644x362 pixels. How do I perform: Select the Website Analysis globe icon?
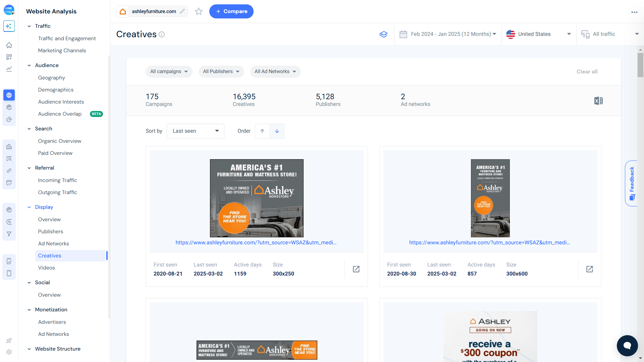(x=9, y=95)
